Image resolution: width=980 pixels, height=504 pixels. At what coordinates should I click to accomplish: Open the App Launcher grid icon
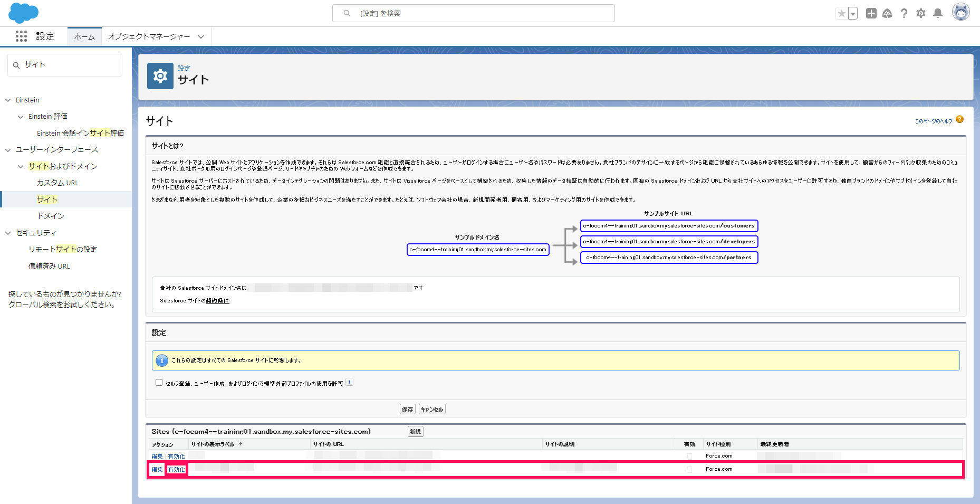pyautogui.click(x=21, y=36)
